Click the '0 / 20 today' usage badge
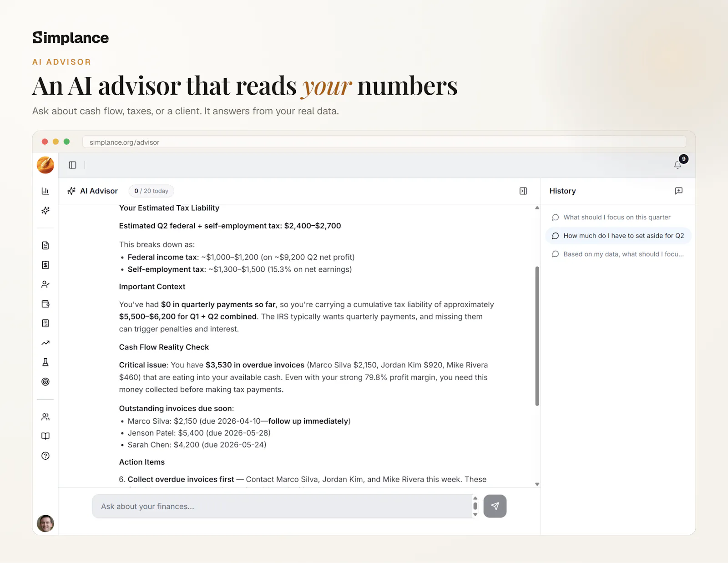Viewport: 728px width, 563px height. point(152,191)
